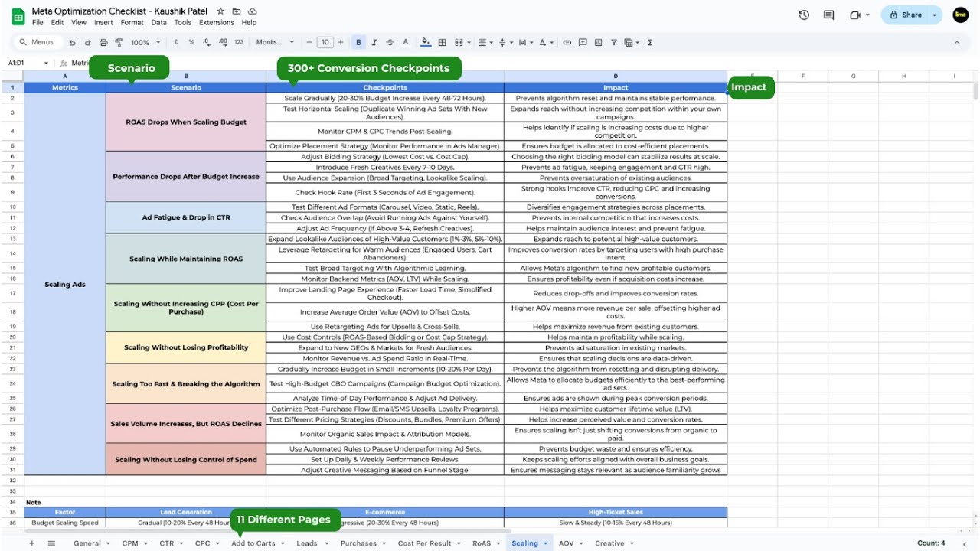Open the Data menu
This screenshot has width=980, height=551.
click(x=158, y=23)
